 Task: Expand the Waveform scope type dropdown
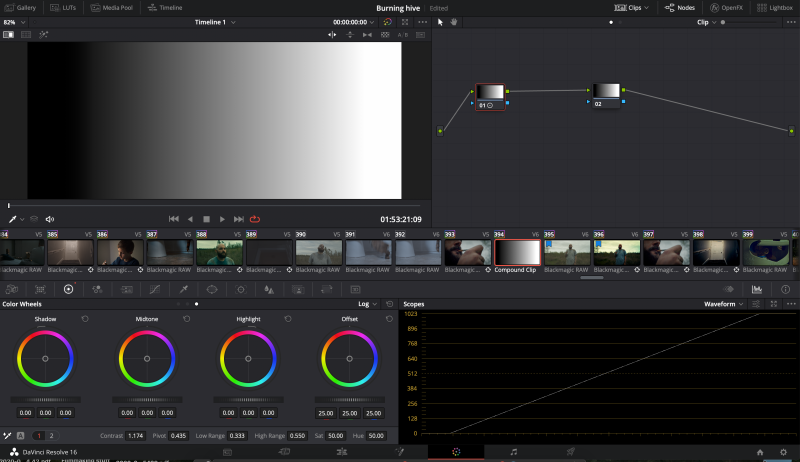(725, 303)
